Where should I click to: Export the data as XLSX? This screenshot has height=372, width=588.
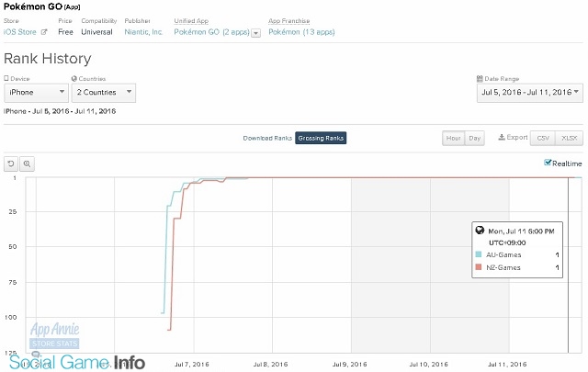point(569,138)
